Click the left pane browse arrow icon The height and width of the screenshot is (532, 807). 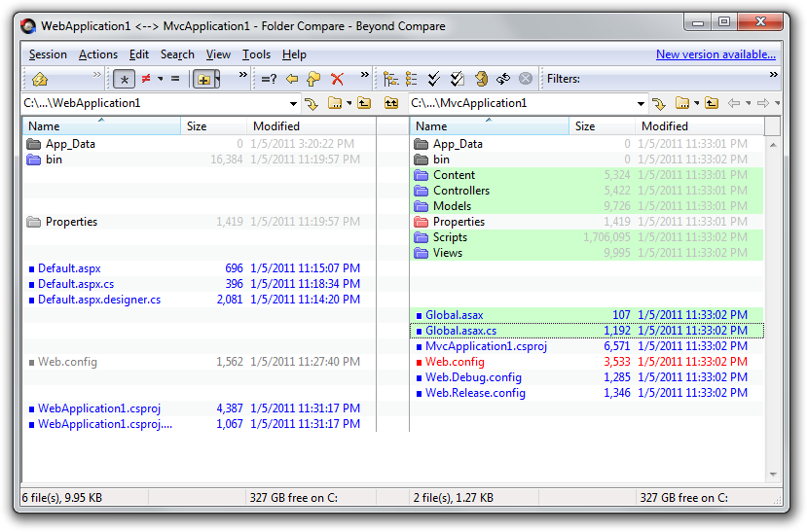tap(311, 104)
